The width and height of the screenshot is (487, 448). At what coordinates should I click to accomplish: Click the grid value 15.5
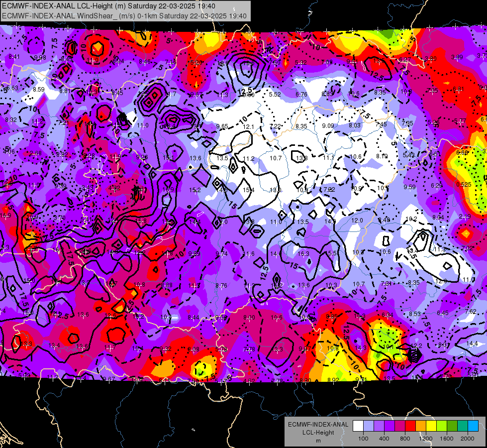[330, 253]
